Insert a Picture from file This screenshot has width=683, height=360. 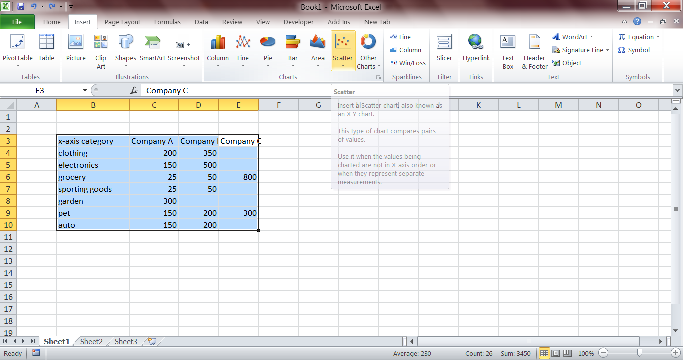click(x=76, y=49)
